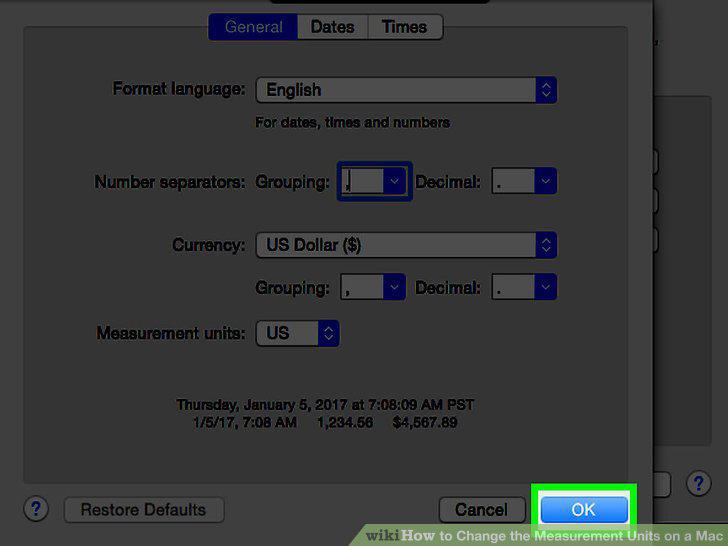Open the Format language dropdown
Image resolution: width=728 pixels, height=546 pixels.
coord(406,90)
